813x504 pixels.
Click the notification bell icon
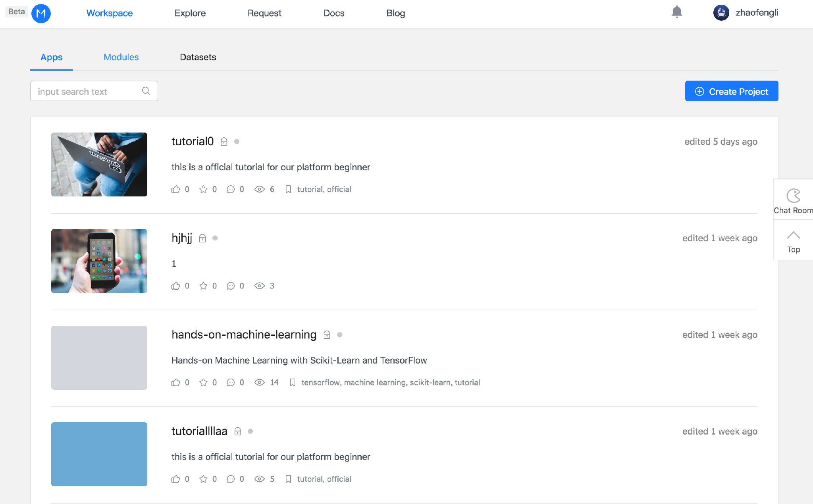(x=676, y=12)
